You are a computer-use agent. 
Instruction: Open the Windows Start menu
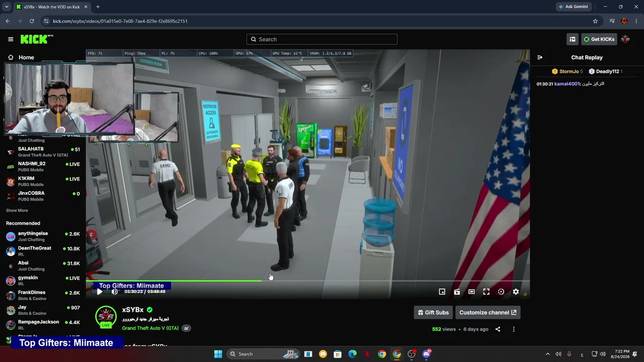point(218,354)
